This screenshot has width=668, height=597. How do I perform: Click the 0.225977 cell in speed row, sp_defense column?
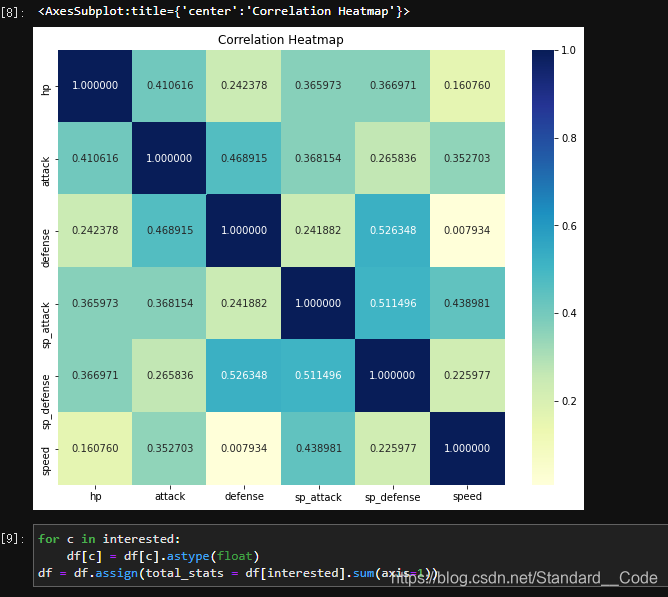point(393,448)
